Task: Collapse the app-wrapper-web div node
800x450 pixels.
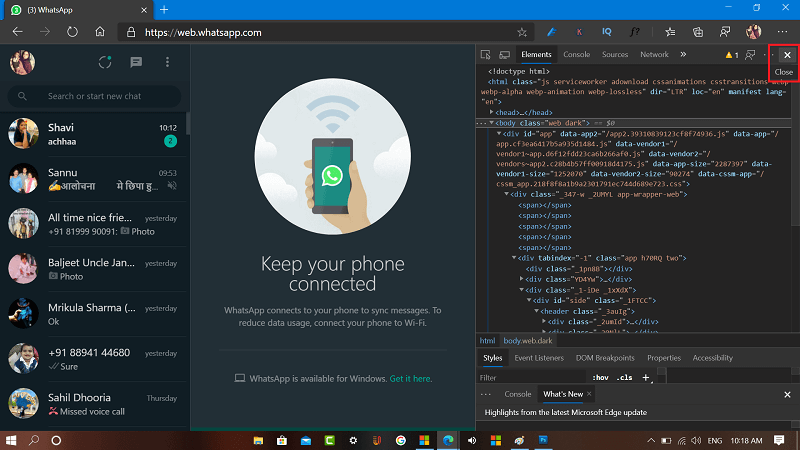Action: [x=507, y=194]
